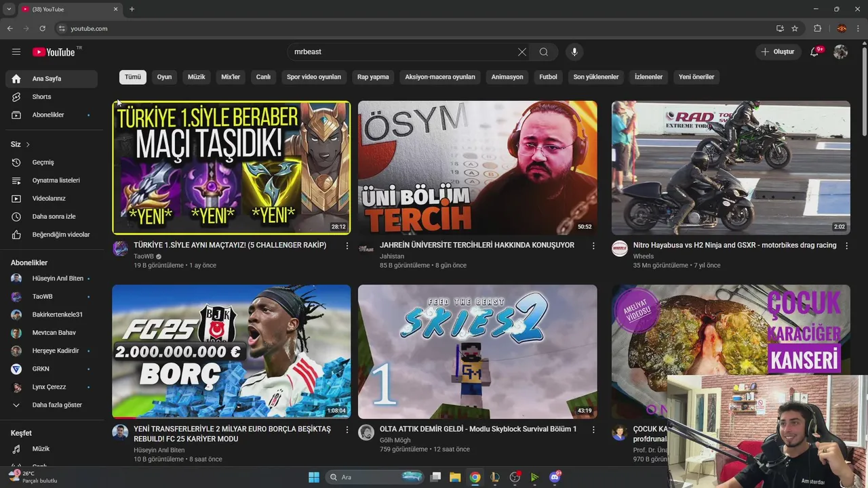
Task: Reload the page in Chrome
Action: coord(42,28)
